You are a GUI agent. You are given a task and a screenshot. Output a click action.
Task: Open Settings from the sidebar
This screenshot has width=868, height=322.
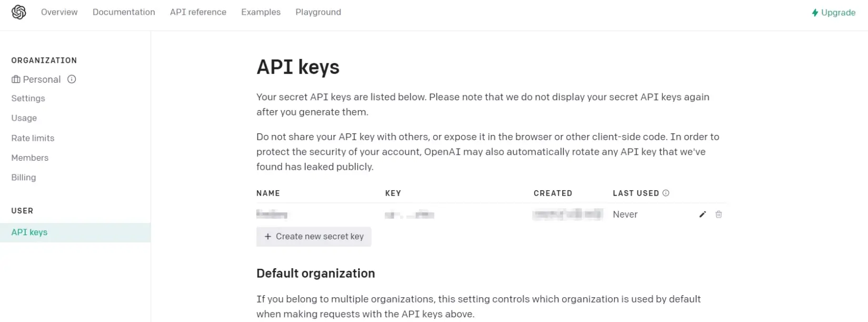[28, 98]
